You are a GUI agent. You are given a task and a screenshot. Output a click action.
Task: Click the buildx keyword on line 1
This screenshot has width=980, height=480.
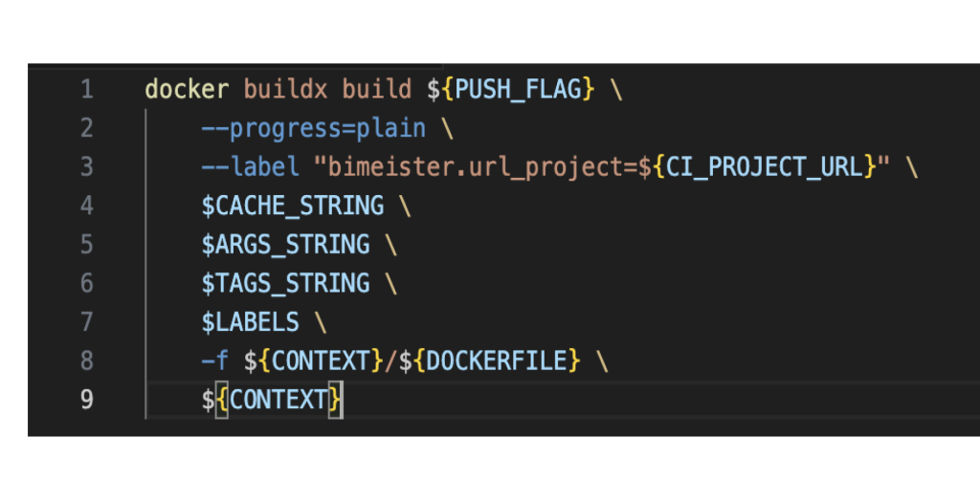pos(285,90)
